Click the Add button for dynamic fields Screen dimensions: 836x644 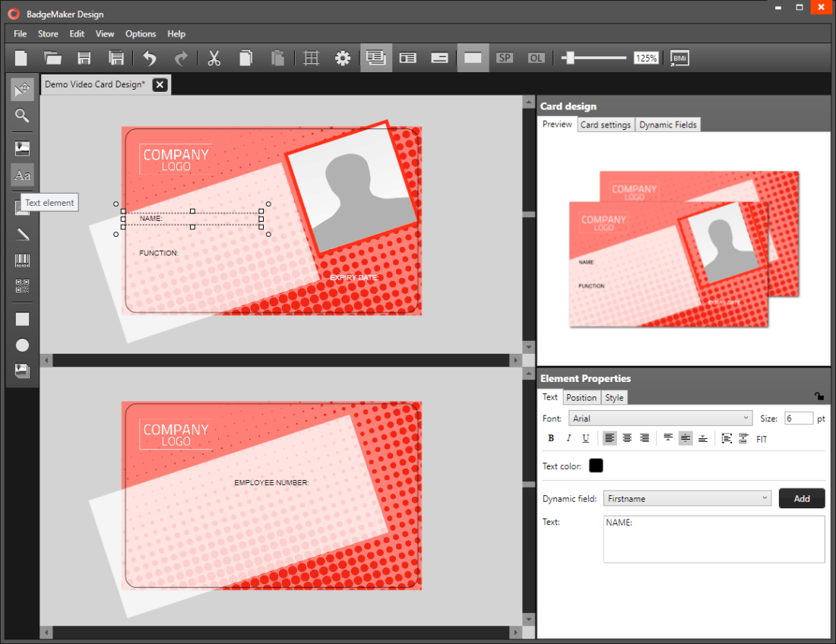pyautogui.click(x=802, y=498)
